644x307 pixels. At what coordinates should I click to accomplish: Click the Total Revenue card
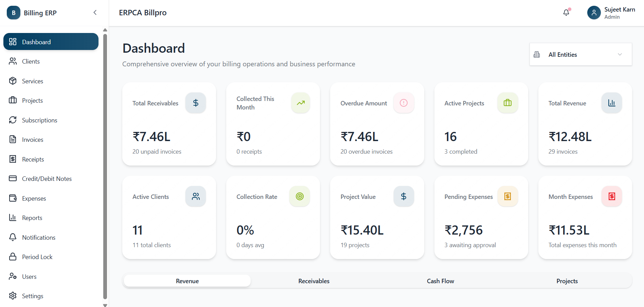point(585,124)
